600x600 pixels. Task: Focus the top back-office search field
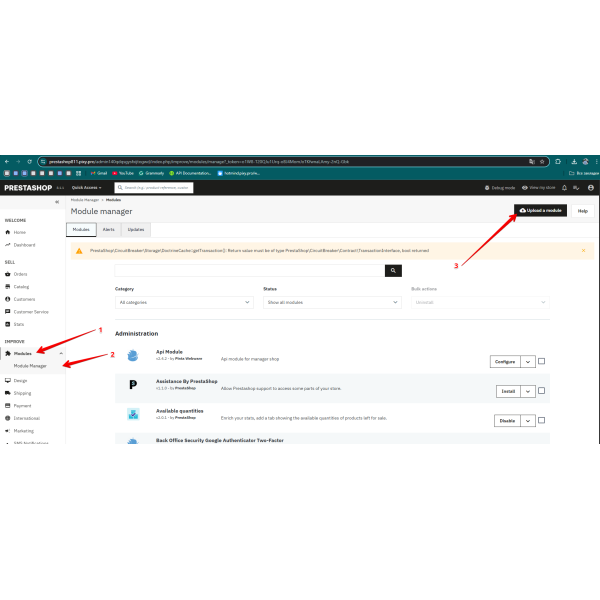pos(154,188)
